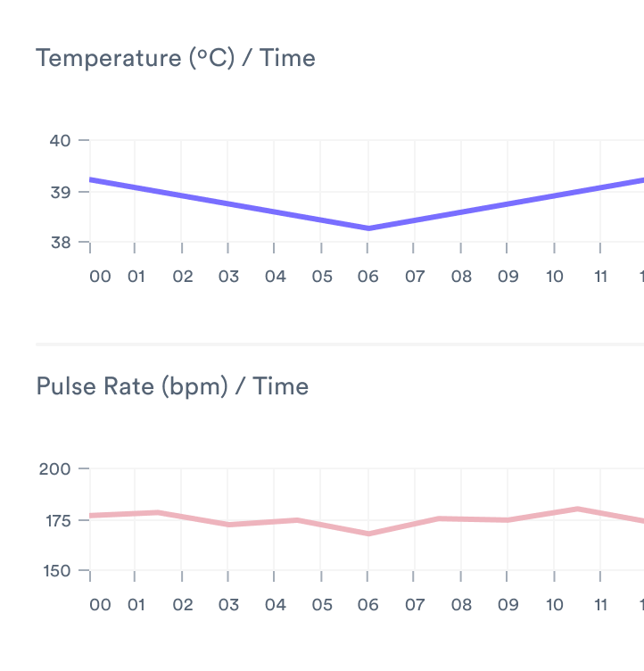Select the 11 tick on temperature time axis
The height and width of the screenshot is (671, 644).
(600, 277)
